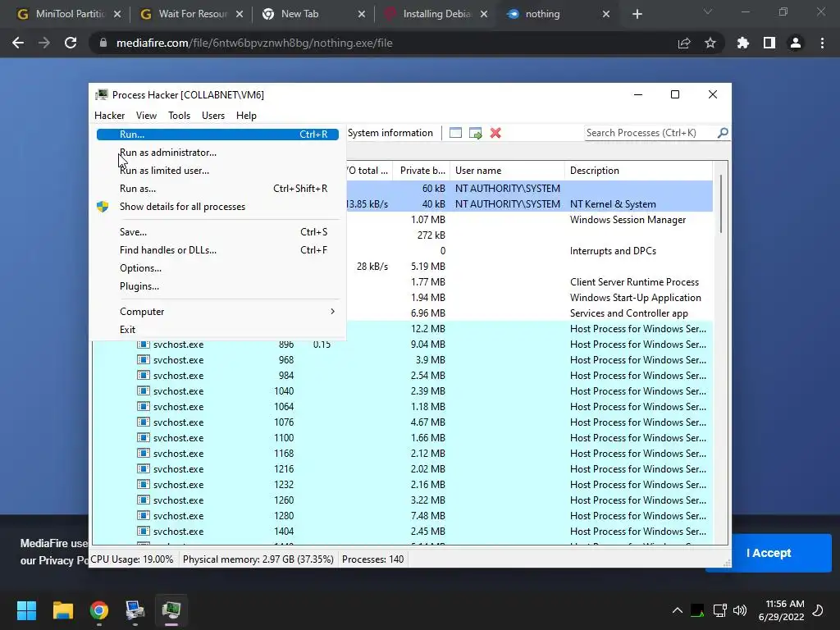
Task: Select svchost.exe row with PID 1100
Action: tap(402, 438)
